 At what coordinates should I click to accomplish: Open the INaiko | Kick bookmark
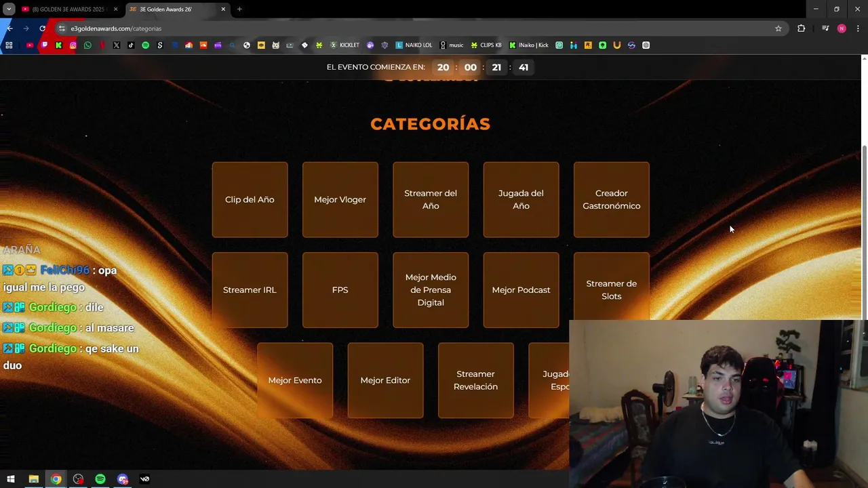tap(529, 45)
